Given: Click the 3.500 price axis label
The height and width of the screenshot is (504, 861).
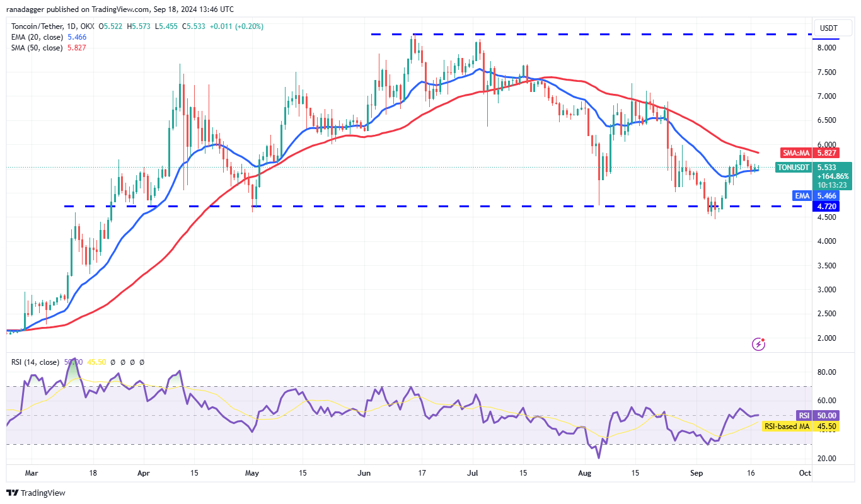Looking at the screenshot, I should (x=827, y=266).
